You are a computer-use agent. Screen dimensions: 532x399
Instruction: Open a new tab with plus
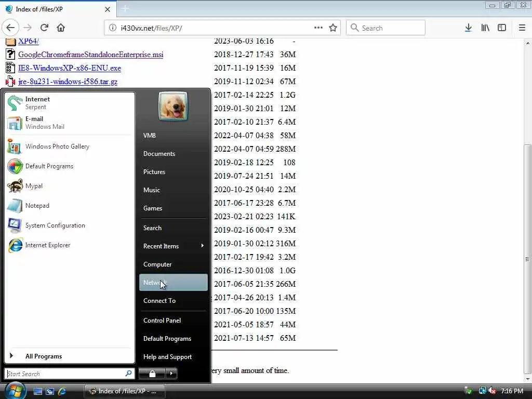point(125,8)
